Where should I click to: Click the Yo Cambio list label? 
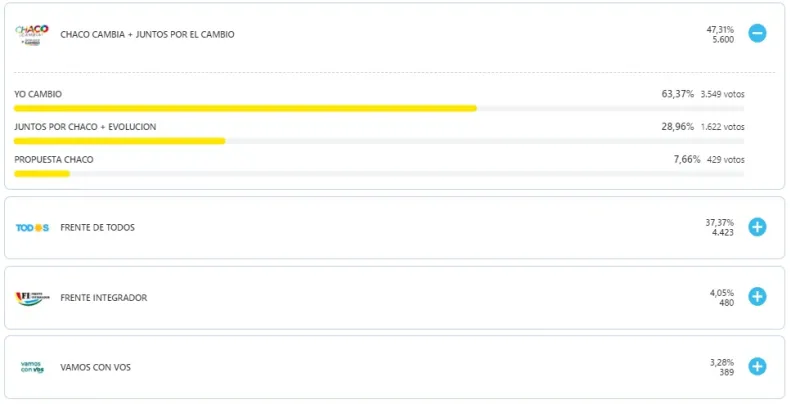coord(38,94)
